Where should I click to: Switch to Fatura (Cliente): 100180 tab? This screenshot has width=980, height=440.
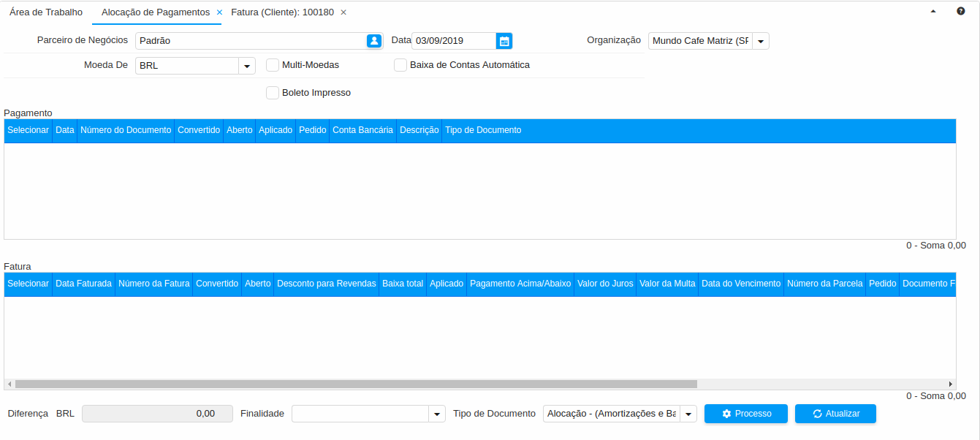[x=282, y=12]
